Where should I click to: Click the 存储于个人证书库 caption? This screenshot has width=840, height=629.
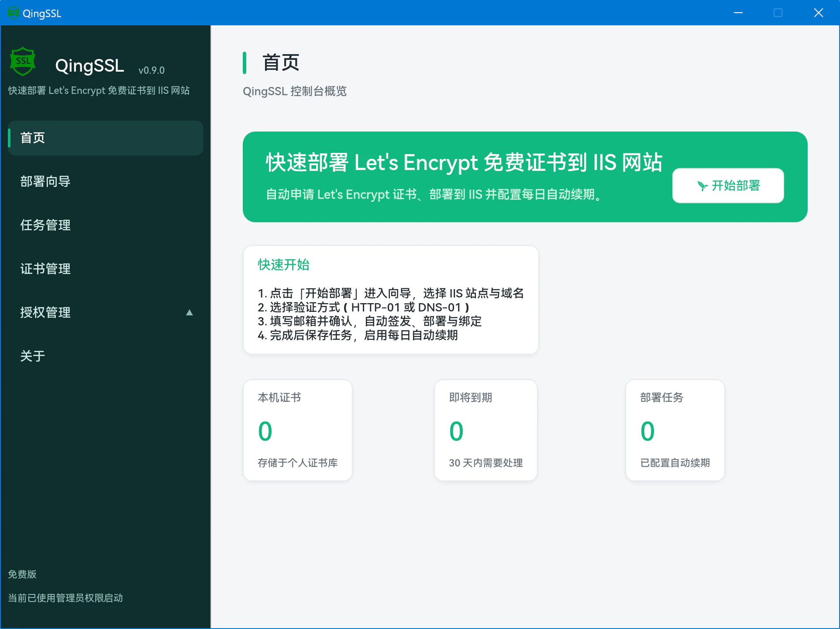(x=298, y=463)
